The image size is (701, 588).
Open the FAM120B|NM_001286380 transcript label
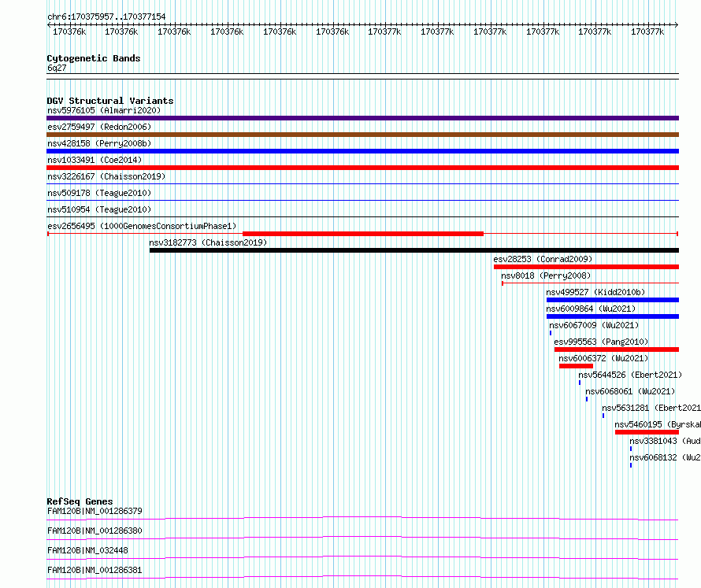point(95,531)
